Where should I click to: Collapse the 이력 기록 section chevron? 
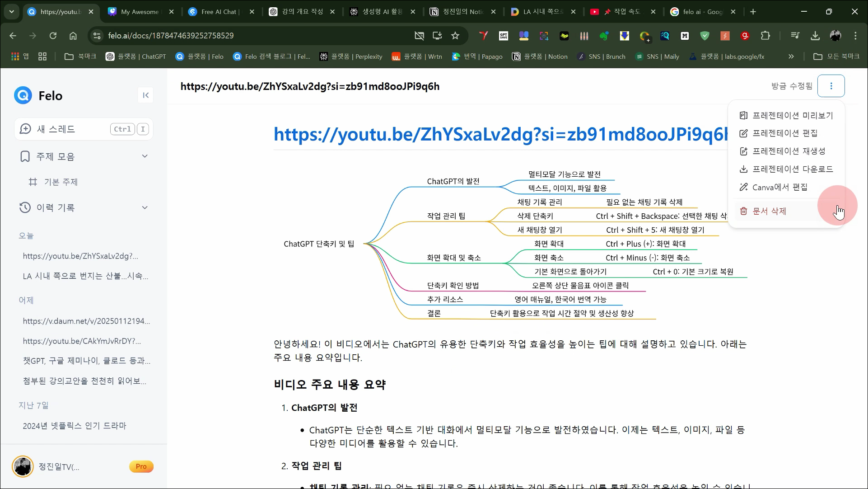pyautogui.click(x=145, y=207)
